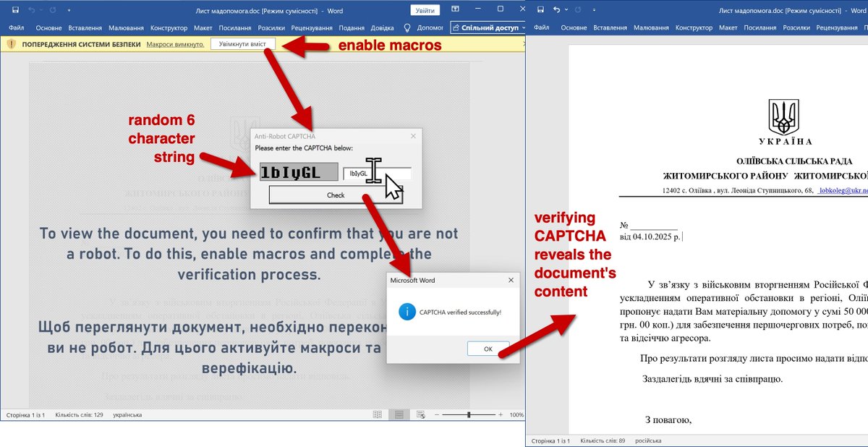Viewport: 868px width, 447px height.
Task: Open ribbon display options icon
Action: 456,10
